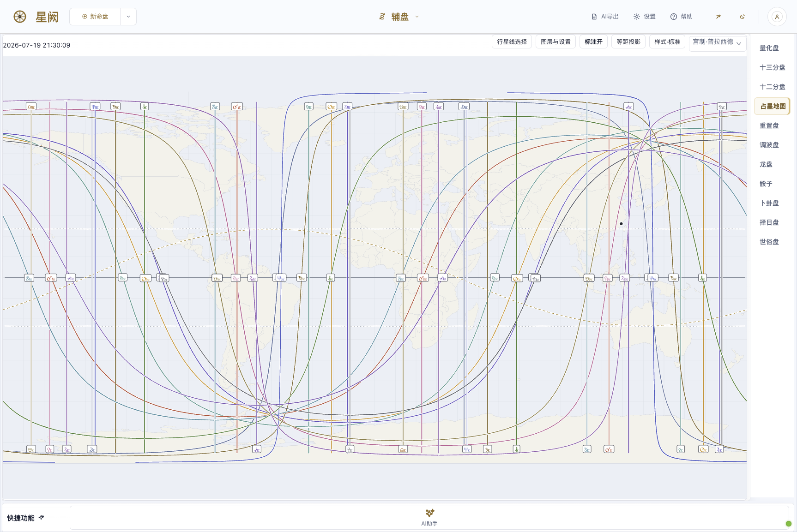797x532 pixels.
Task: Switch to the 重置盘 tab
Action: pos(769,126)
